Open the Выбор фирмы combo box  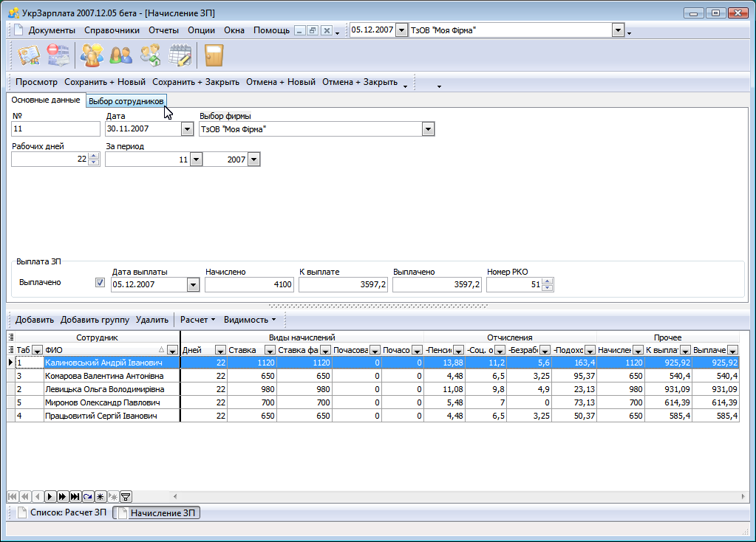pyautogui.click(x=427, y=129)
